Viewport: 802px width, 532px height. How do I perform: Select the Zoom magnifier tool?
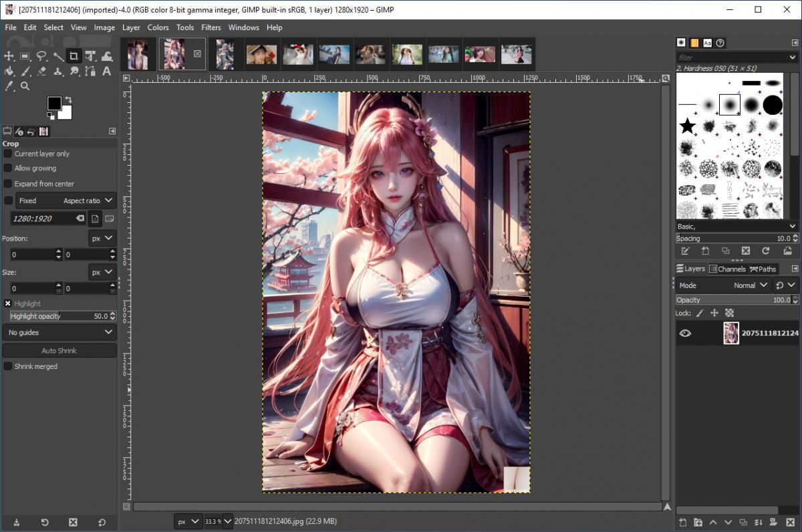coord(25,86)
